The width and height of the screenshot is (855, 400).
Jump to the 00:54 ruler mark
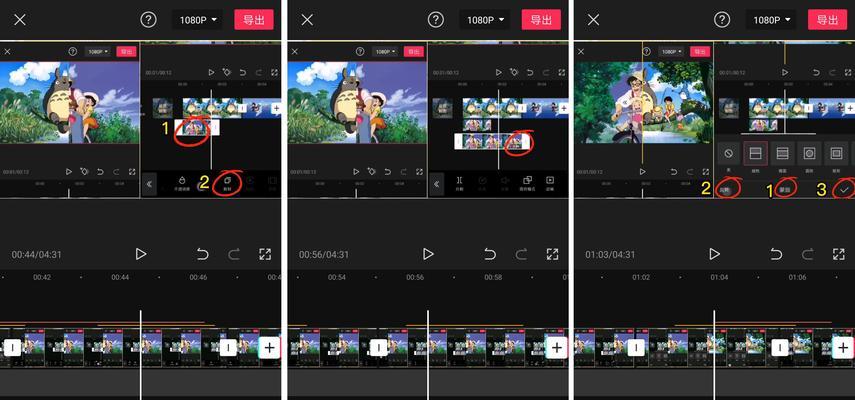pyautogui.click(x=337, y=277)
